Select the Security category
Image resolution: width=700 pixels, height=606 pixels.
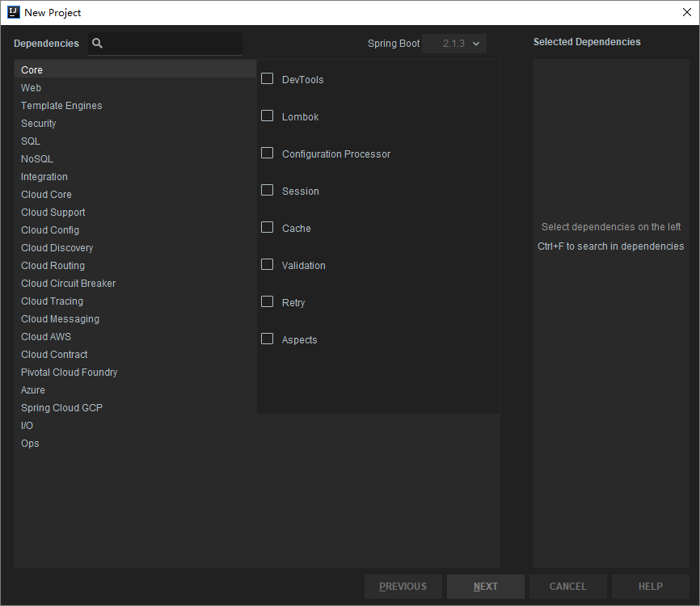135,124
